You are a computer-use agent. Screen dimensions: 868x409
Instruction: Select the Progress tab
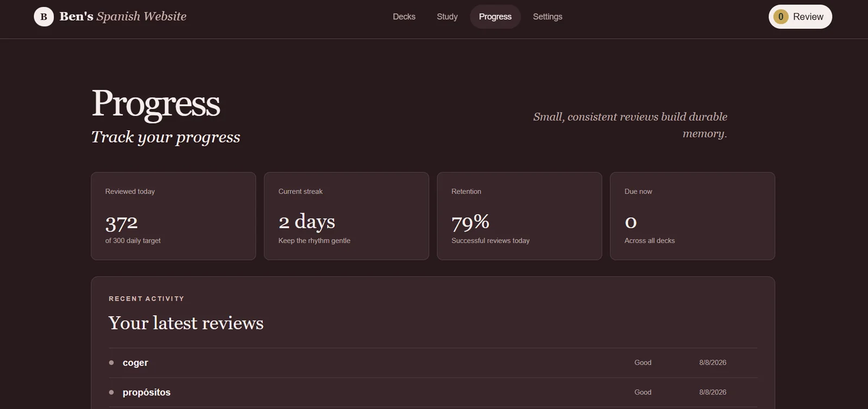pos(495,17)
